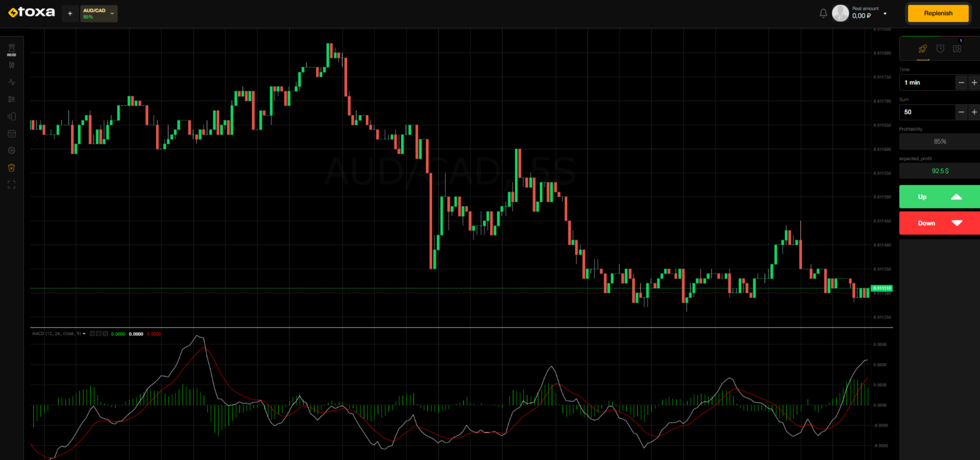Click the 92.5 $ expected profit value

pyautogui.click(x=940, y=171)
